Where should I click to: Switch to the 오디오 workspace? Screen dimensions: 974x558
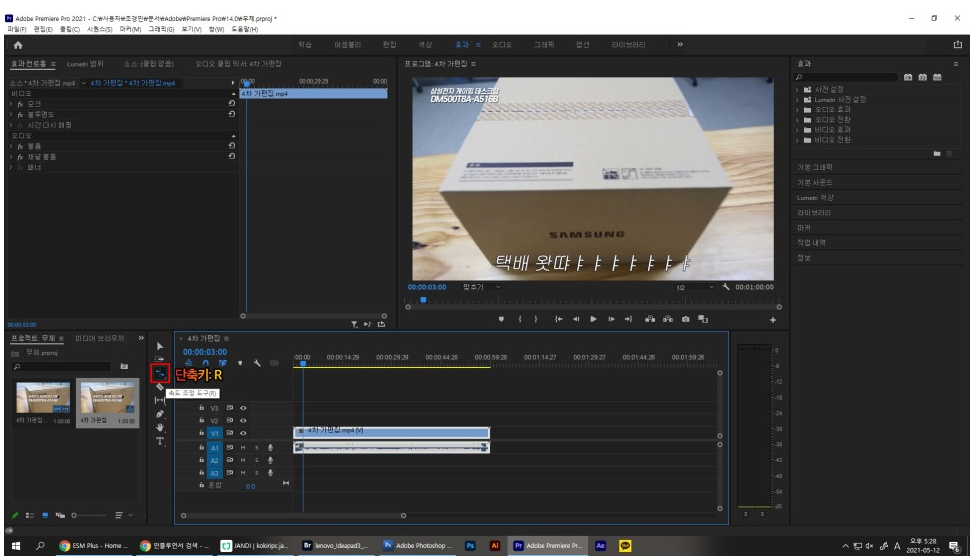(x=502, y=45)
